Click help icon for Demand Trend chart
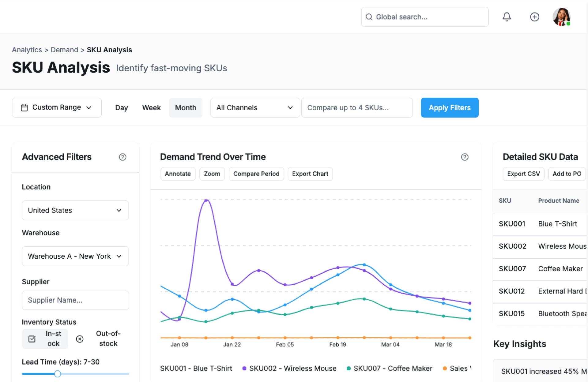Screen dimensions: 588x382 (465, 157)
